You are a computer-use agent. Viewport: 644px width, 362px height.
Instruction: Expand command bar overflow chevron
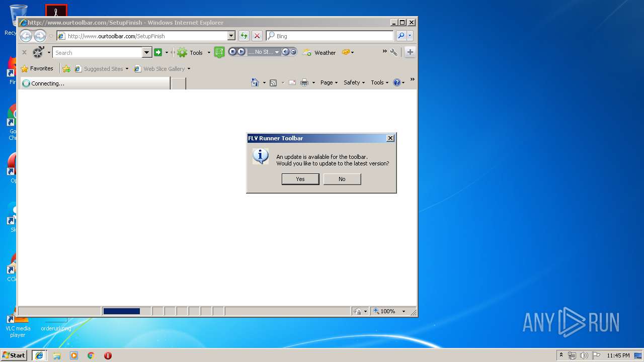(412, 79)
